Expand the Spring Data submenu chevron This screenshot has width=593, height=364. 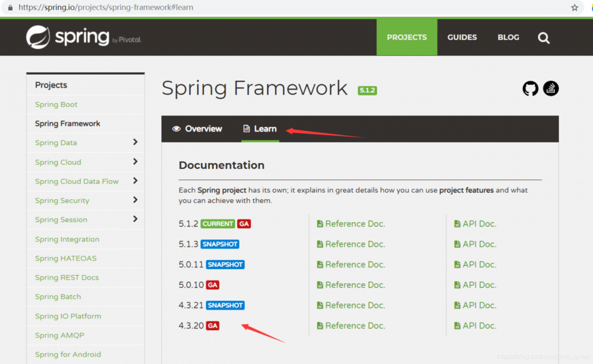point(135,142)
